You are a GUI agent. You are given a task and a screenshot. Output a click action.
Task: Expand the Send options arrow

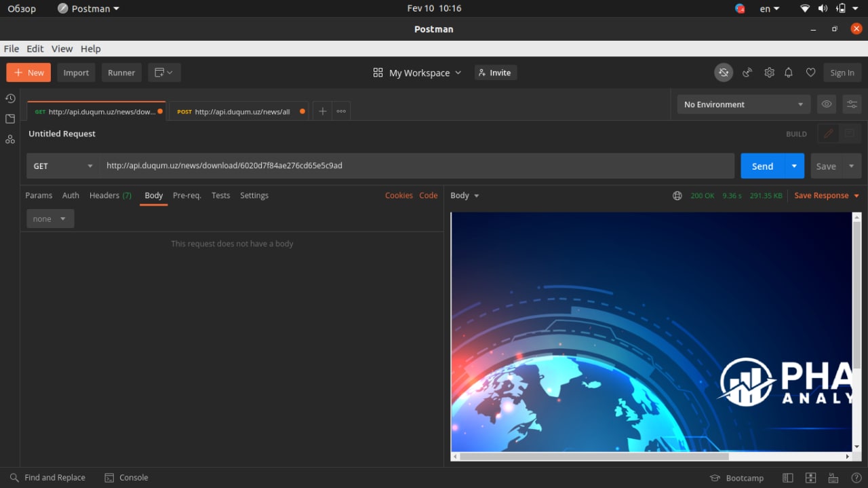tap(794, 166)
